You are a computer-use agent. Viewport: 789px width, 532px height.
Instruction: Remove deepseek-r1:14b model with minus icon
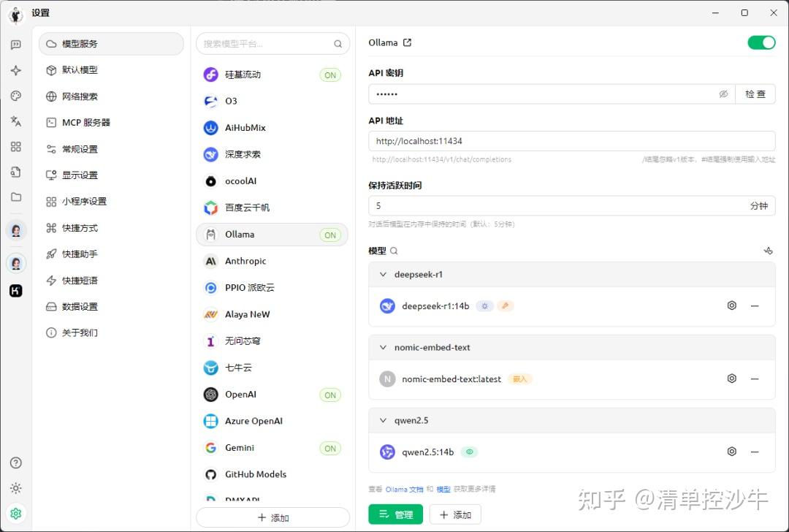[x=754, y=305]
